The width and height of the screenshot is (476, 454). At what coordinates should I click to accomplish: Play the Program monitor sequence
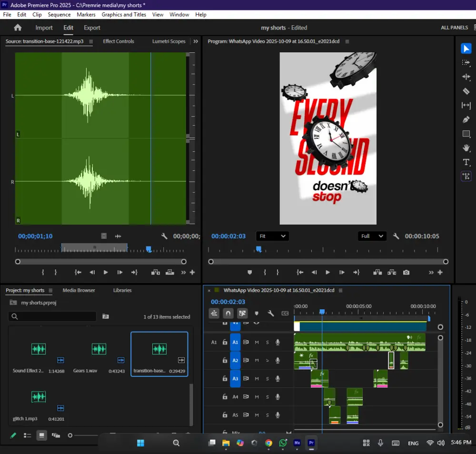(327, 272)
